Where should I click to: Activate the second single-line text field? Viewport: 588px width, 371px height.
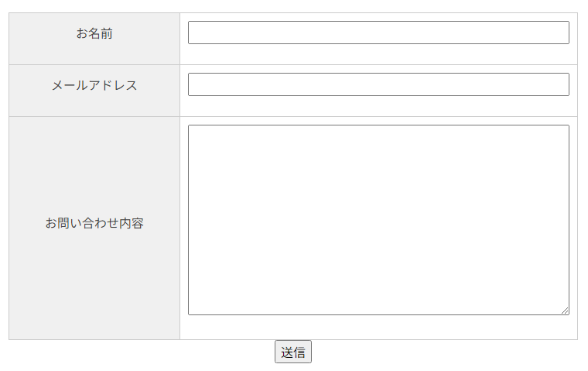pyautogui.click(x=378, y=84)
